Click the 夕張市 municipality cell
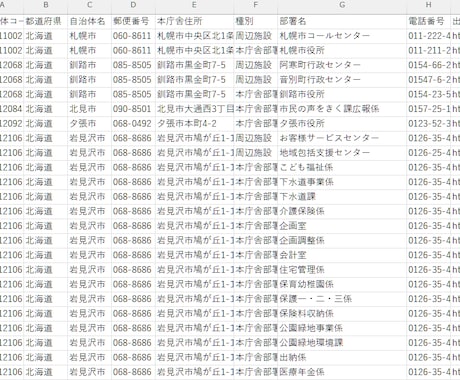Image resolution: width=460 pixels, height=380 pixels. tap(89, 124)
